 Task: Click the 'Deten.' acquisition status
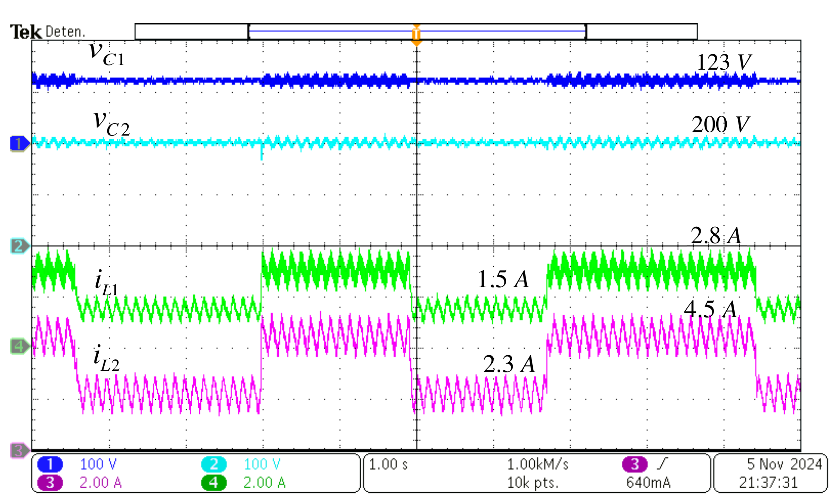tap(65, 32)
